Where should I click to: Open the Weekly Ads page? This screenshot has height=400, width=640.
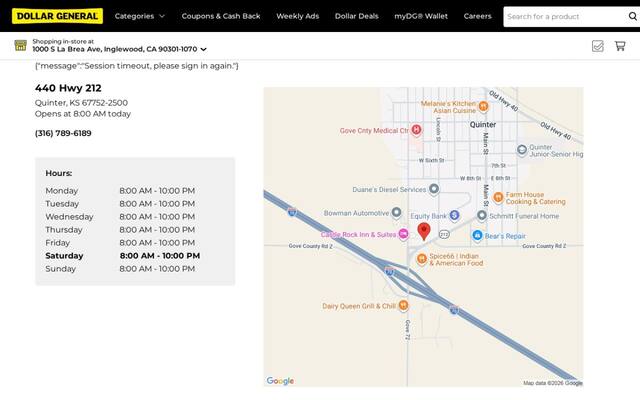click(x=298, y=16)
